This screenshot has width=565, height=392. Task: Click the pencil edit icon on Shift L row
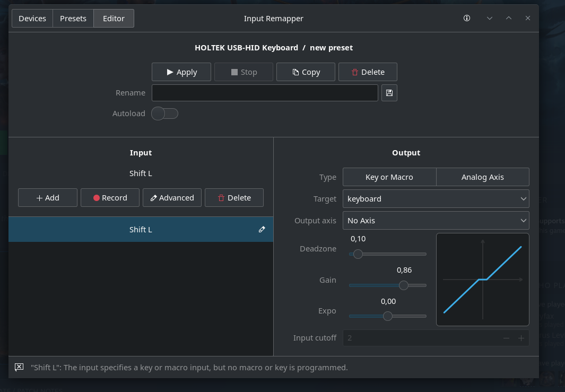coord(262,230)
